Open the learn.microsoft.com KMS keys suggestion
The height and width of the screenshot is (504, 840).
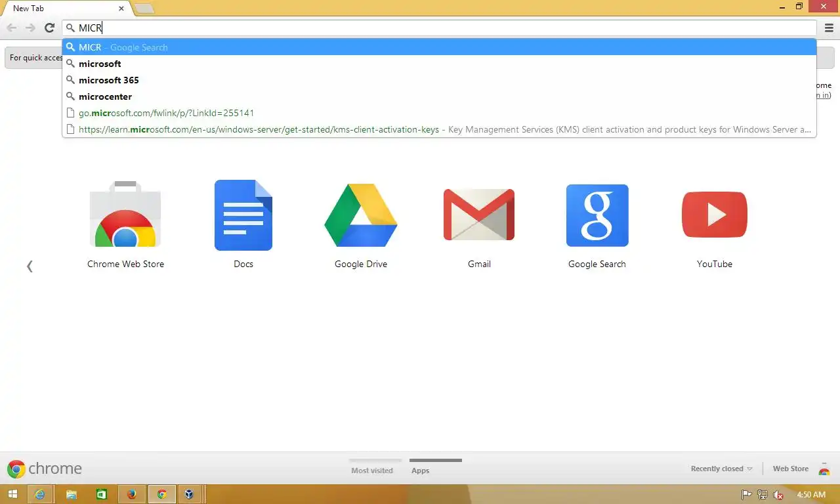[439, 129]
